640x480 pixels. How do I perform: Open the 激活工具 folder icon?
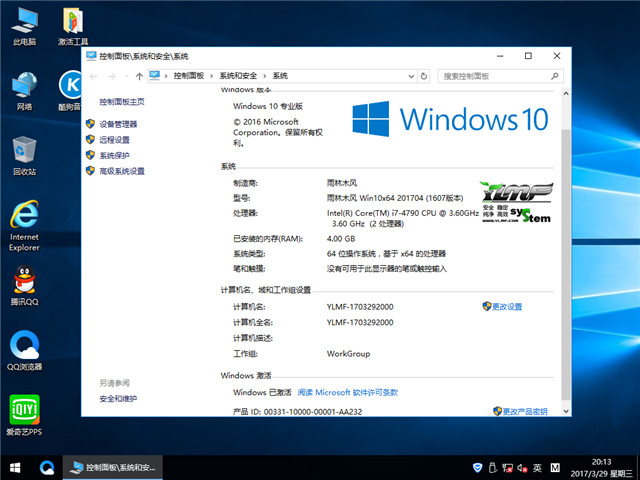click(x=73, y=25)
